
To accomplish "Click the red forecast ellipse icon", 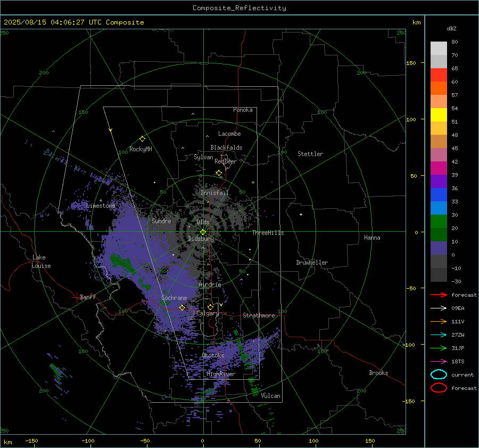I will point(439,388).
